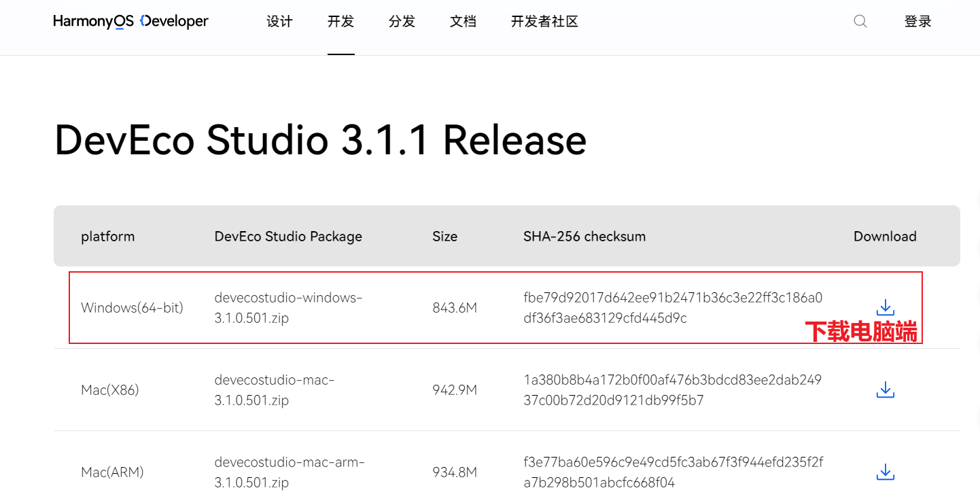Open the 开发者社区 menu
The height and width of the screenshot is (499, 980).
pyautogui.click(x=544, y=22)
